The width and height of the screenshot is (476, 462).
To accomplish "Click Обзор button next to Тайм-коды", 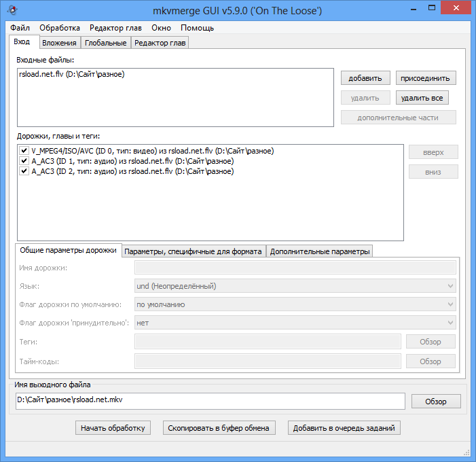I will 431,361.
